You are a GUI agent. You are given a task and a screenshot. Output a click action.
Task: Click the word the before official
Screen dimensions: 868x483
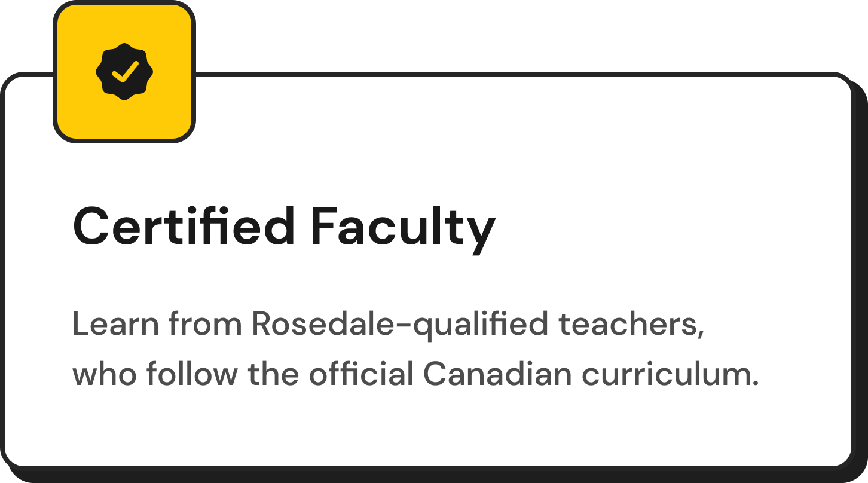click(274, 374)
